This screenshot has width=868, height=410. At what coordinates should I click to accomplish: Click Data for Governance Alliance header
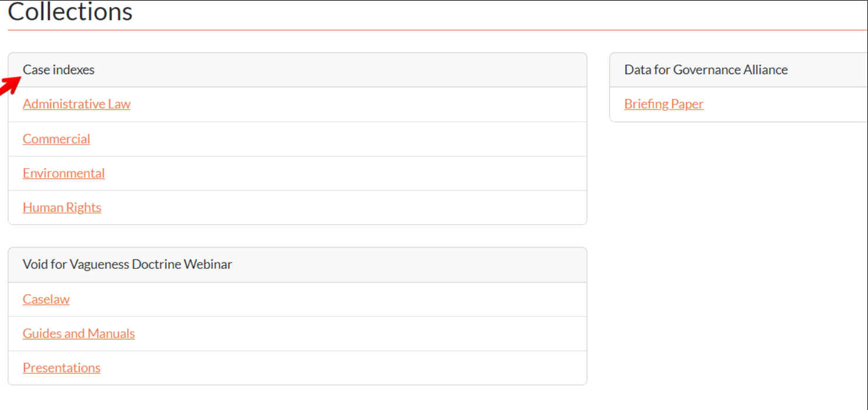point(706,70)
